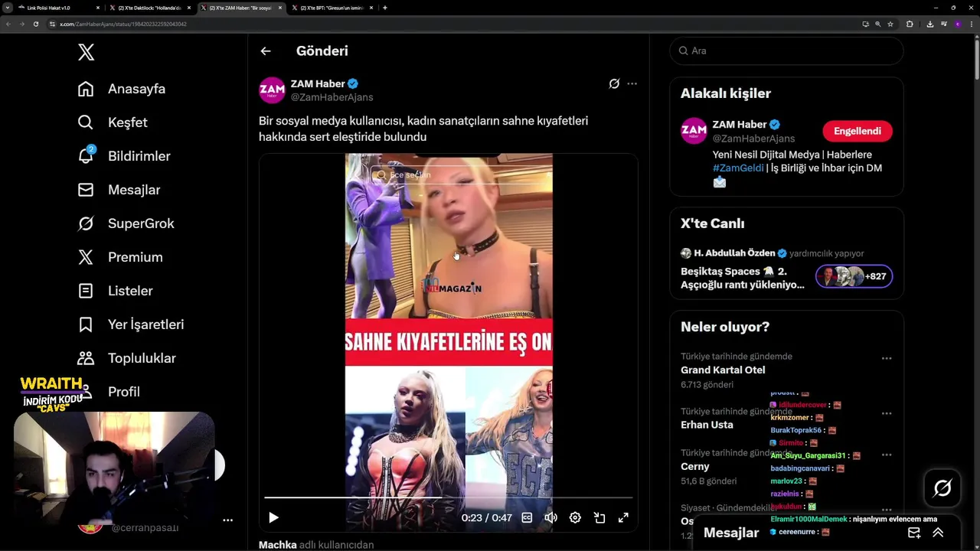
Task: Open account menu three dots near @cerrahpasali
Action: (227, 520)
